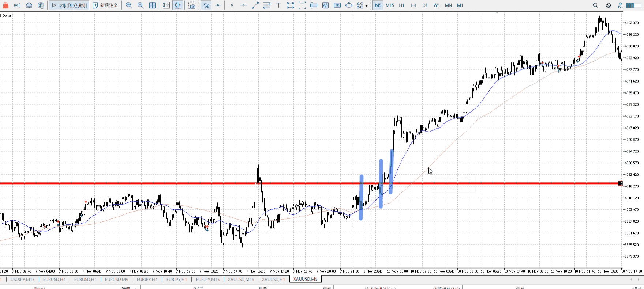Click the tile windows grid icon

pyautogui.click(x=152, y=5)
